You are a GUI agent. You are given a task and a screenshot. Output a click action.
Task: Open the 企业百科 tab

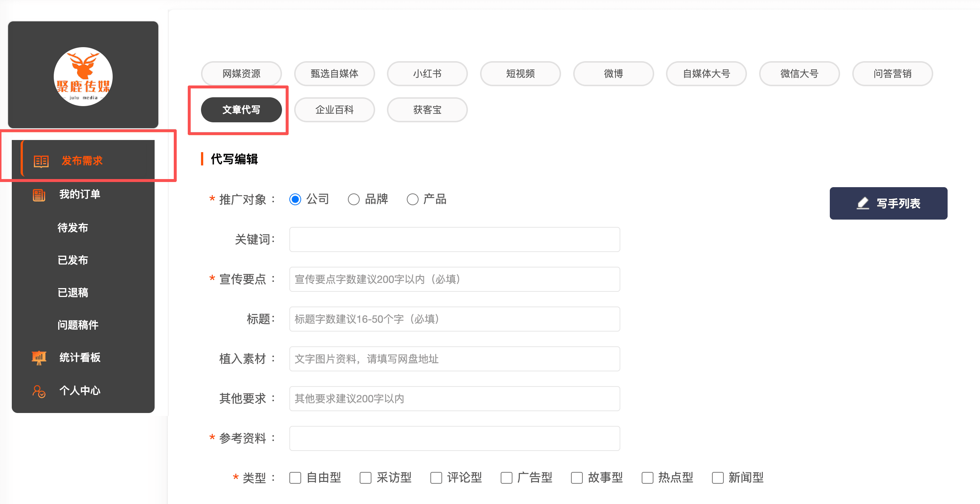334,110
